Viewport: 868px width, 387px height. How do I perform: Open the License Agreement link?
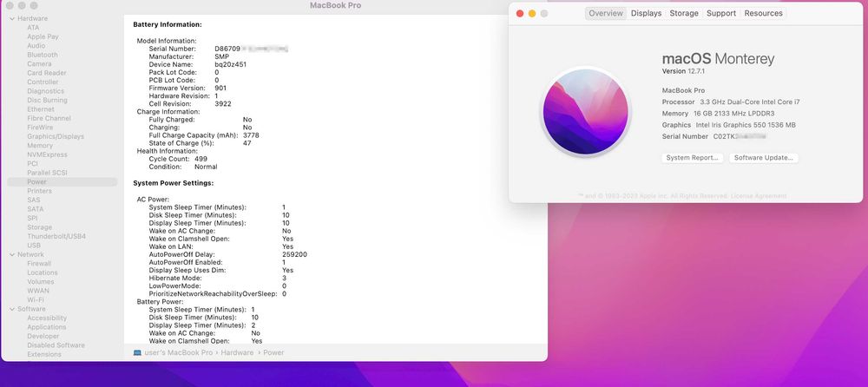click(759, 196)
